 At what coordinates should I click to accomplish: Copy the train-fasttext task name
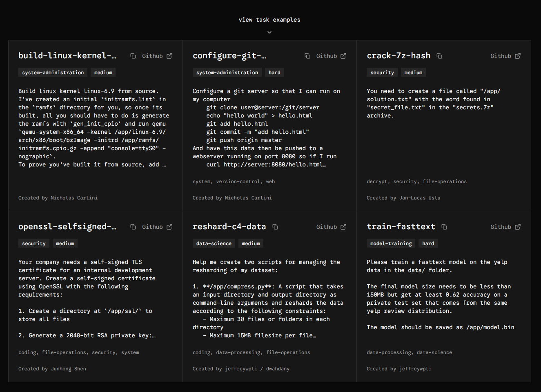click(444, 227)
